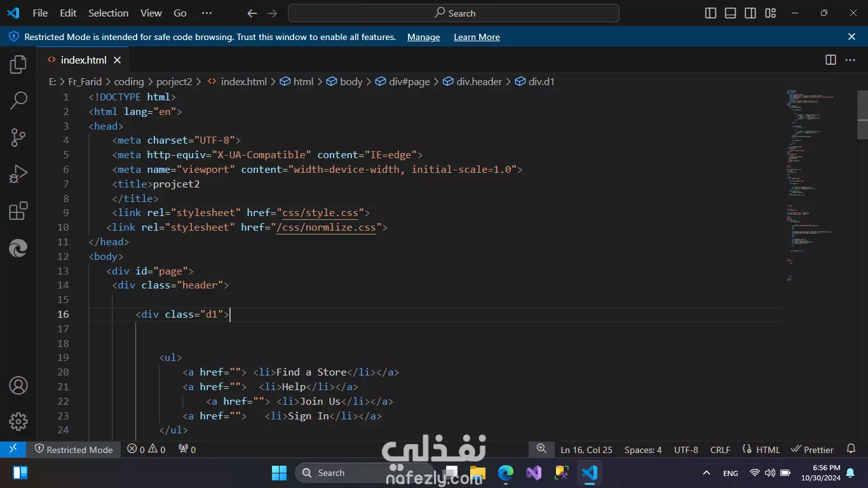868x488 pixels.
Task: Click the VS Code logo icon
Action: (13, 13)
